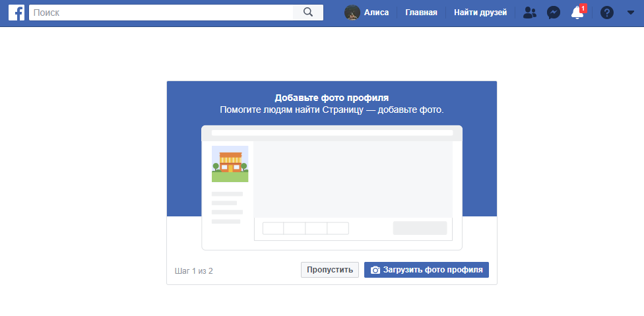
Task: Click the Шаг 1 из 2 text
Action: tap(194, 271)
